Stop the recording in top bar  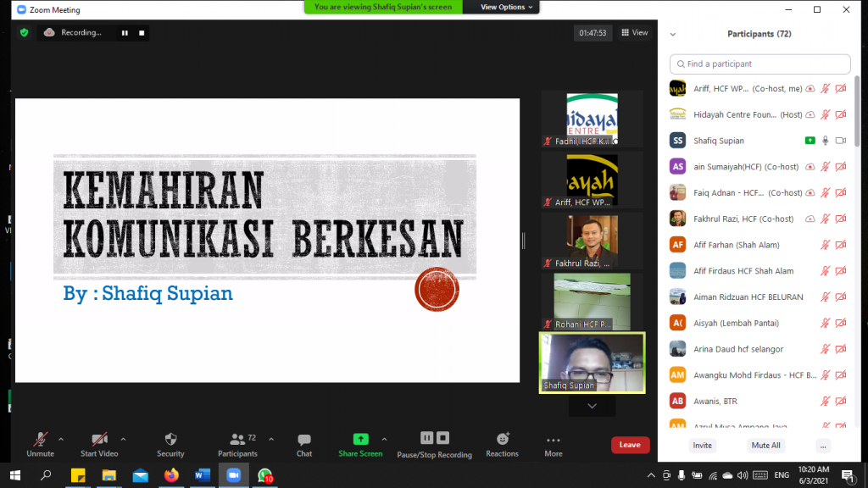coord(142,33)
